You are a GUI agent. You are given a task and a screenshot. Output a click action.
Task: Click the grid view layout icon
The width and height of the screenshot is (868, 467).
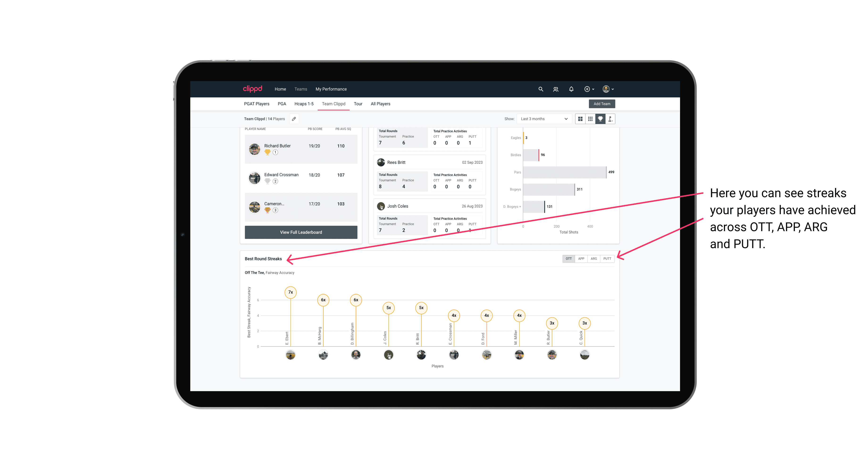pos(580,119)
